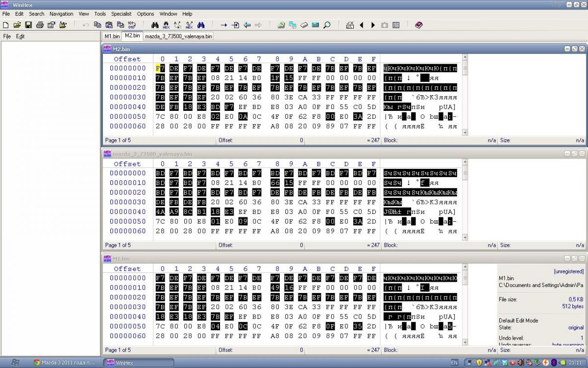Click the Replace Hex Values icon
588x368 pixels.
point(189,25)
